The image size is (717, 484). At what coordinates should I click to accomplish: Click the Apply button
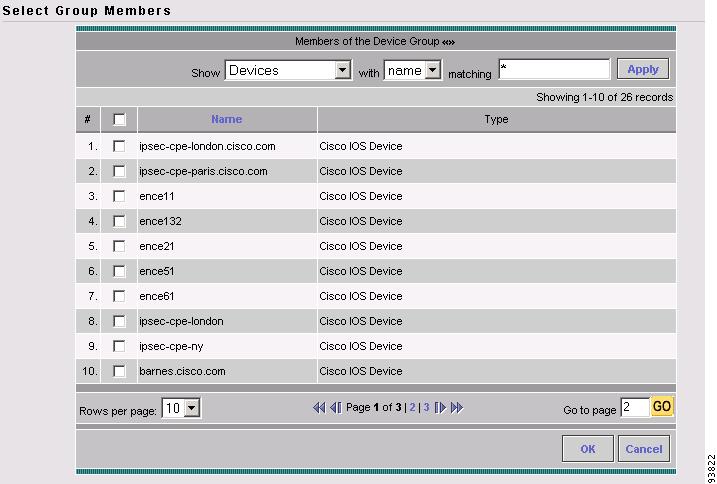[643, 69]
